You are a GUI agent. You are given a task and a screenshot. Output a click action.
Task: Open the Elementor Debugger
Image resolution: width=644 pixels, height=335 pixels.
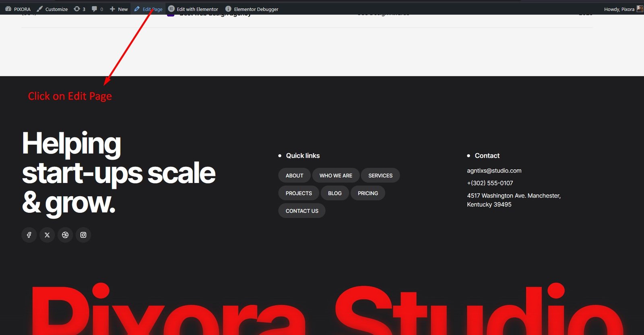[252, 9]
